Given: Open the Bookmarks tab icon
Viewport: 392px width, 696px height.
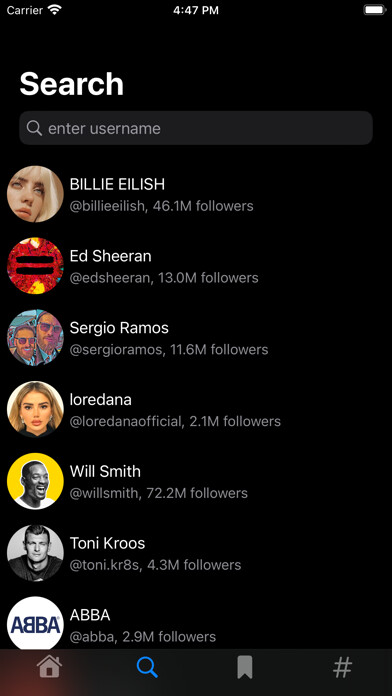Looking at the screenshot, I should [x=245, y=667].
